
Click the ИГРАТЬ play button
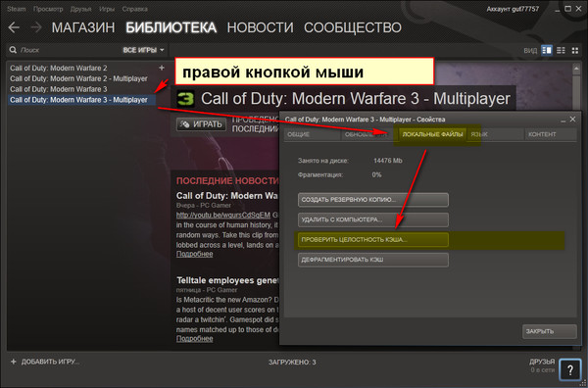pyautogui.click(x=201, y=124)
